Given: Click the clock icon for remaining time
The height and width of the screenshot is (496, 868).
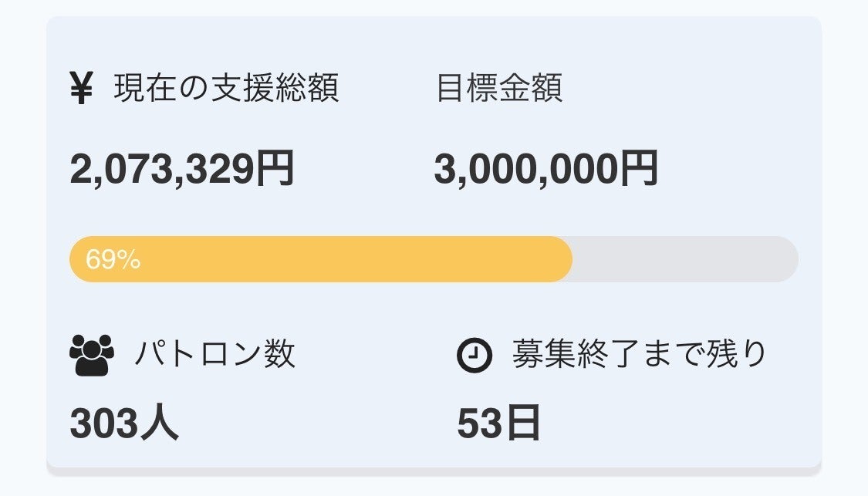Looking at the screenshot, I should [x=474, y=356].
